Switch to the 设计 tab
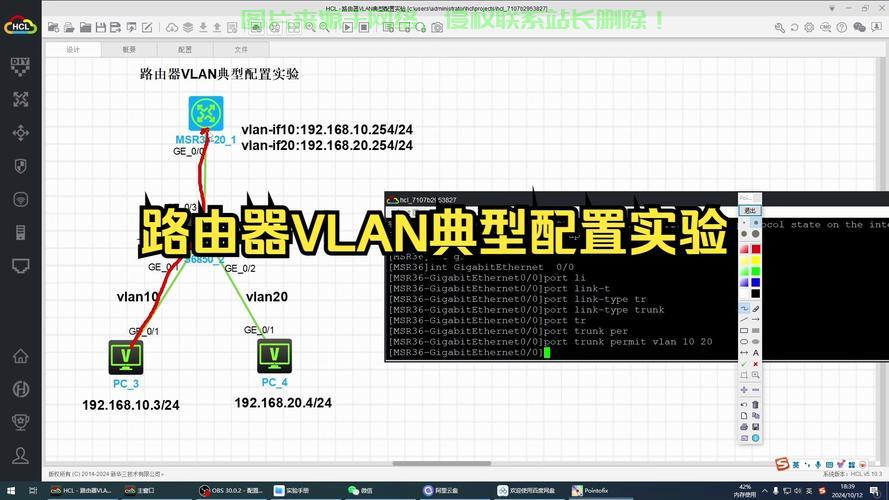 pyautogui.click(x=73, y=49)
